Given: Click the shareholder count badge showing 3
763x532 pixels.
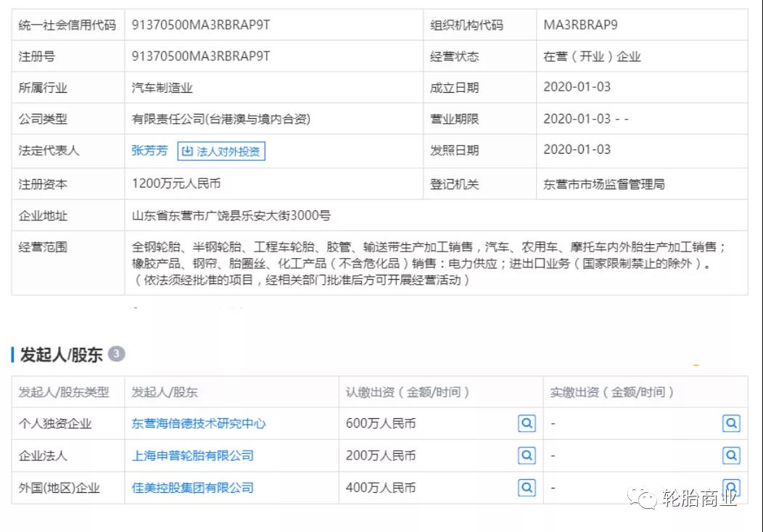Looking at the screenshot, I should coord(116,354).
